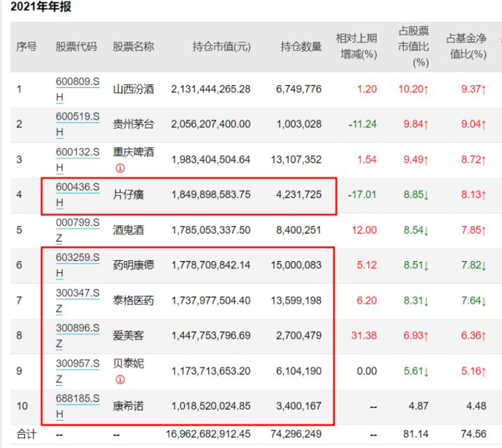
Task: Select the 酒鬼酒 stock name
Action: coord(128,230)
